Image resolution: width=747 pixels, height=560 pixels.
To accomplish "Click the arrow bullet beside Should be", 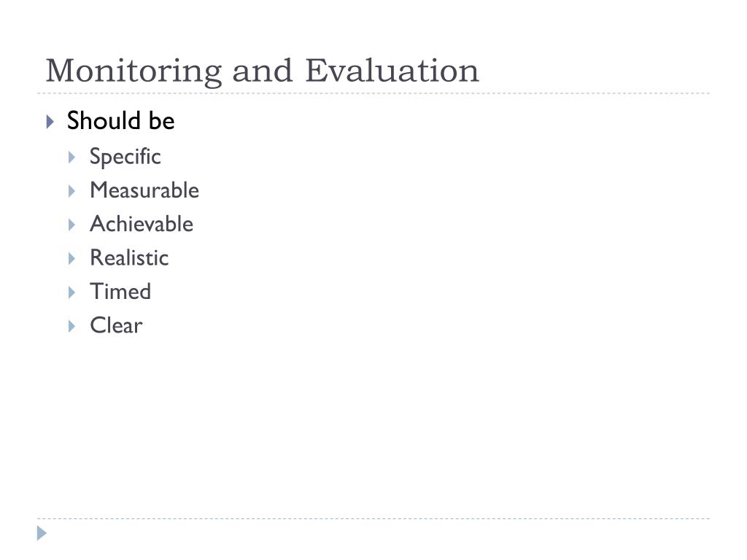I will coord(50,122).
